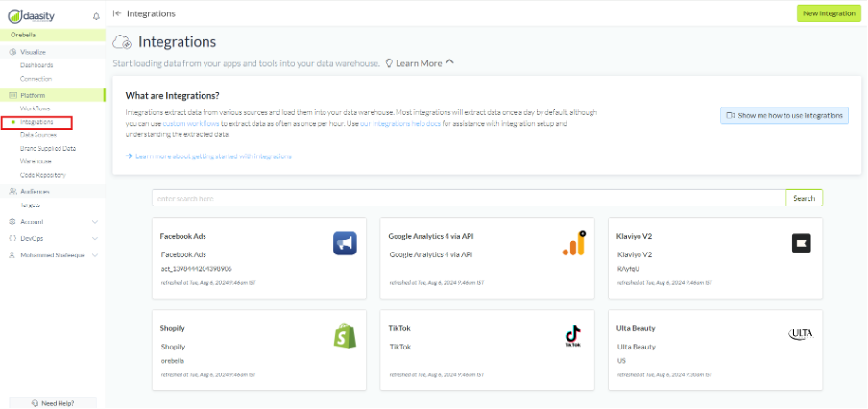Open Dashboards in the sidebar
The width and height of the screenshot is (868, 409).
point(36,65)
